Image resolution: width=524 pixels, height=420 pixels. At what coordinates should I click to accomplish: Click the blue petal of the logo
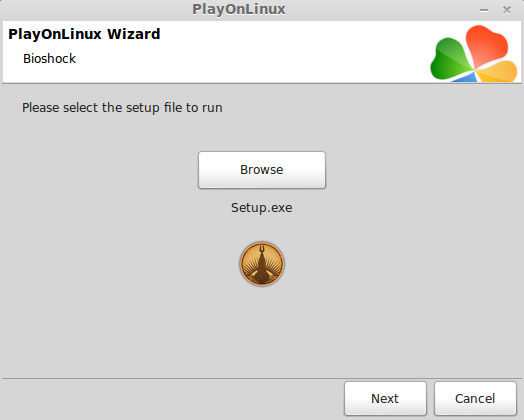click(465, 78)
